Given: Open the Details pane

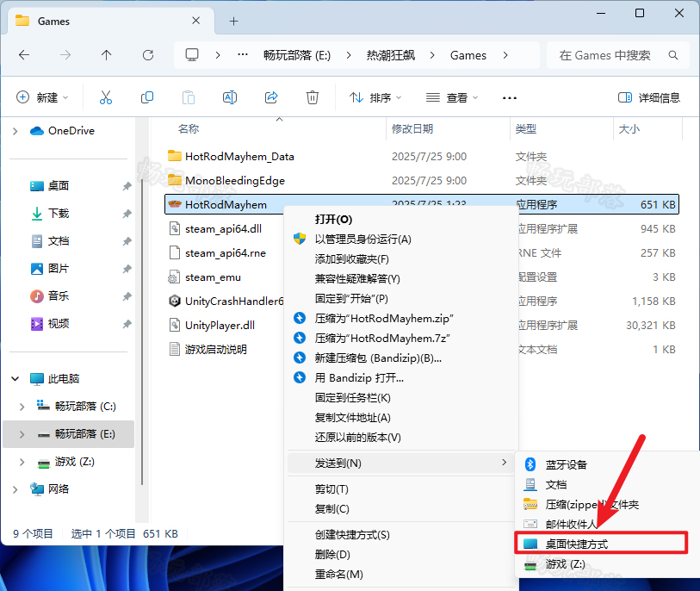Looking at the screenshot, I should click(648, 97).
